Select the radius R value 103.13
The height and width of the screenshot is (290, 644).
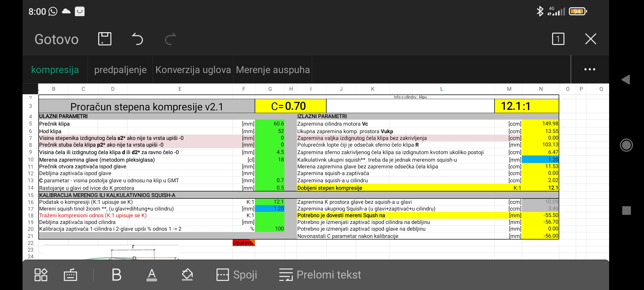click(x=540, y=144)
